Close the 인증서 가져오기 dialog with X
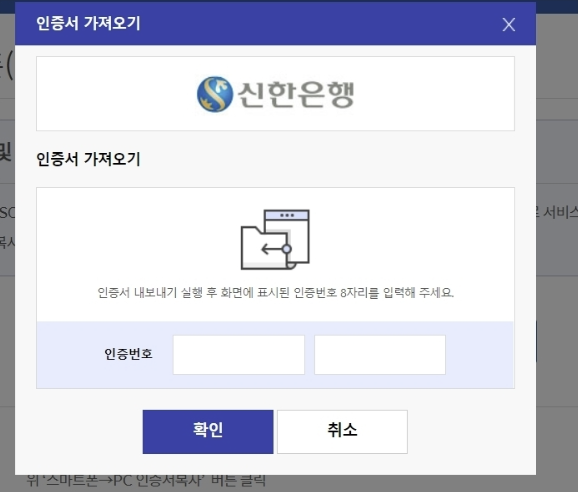 [x=509, y=25]
